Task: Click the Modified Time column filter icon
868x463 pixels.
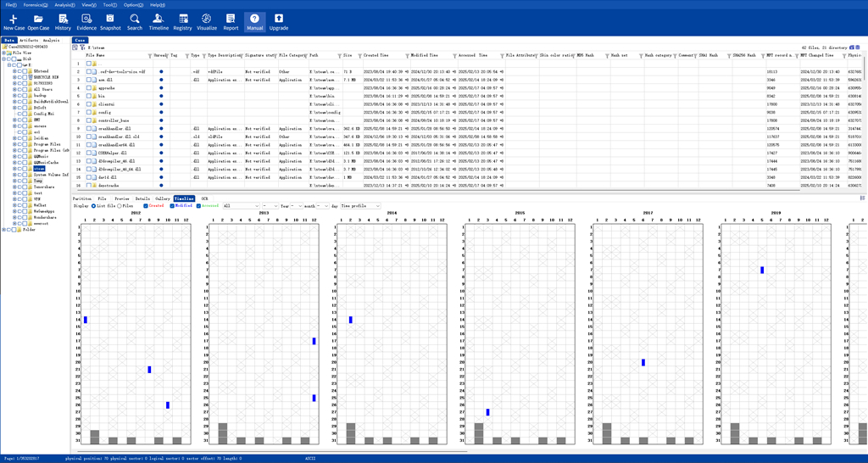Action: pos(454,56)
